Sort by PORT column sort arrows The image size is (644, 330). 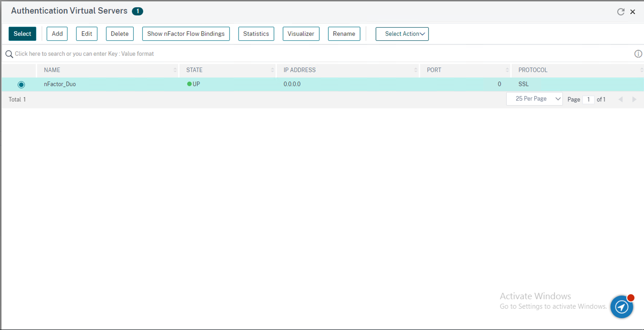(507, 70)
